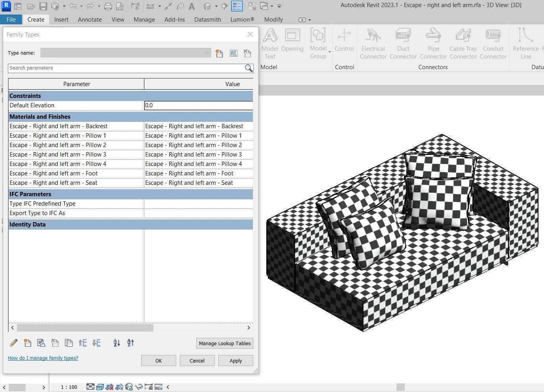Select the Opening tool in ribbon
544x392 pixels.
click(x=292, y=40)
